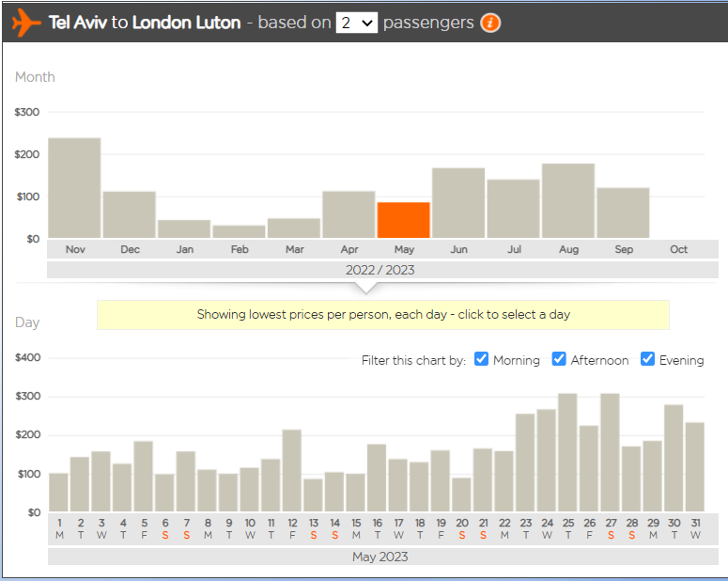728x581 pixels.
Task: Click the Oct month label
Action: (x=678, y=249)
